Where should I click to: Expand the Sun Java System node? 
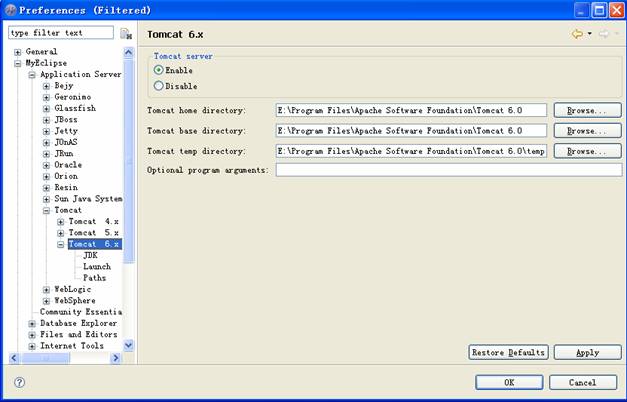coord(46,199)
